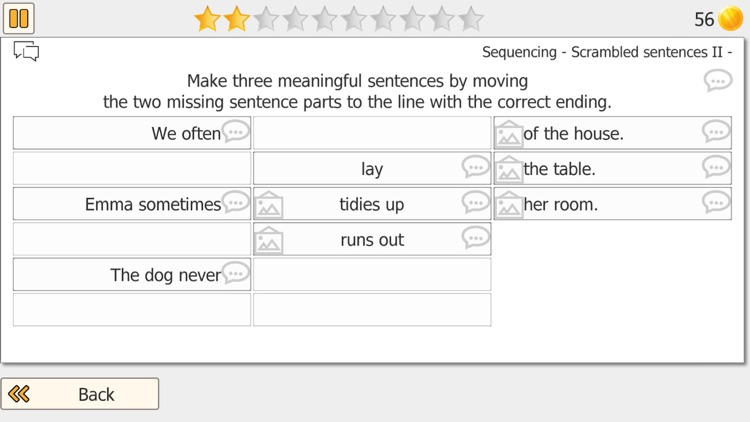750x422 pixels.
Task: Click empty slot after 'The dog never'
Action: (x=372, y=275)
